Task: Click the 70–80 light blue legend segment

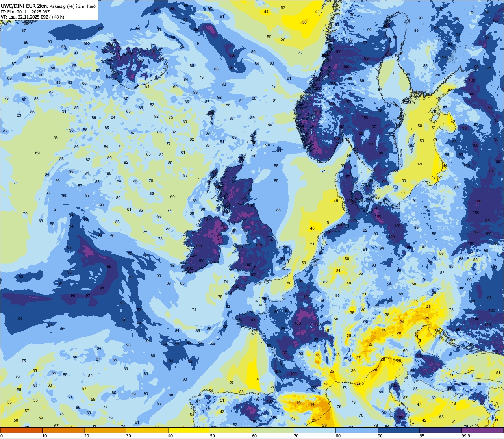Action: click(315, 430)
